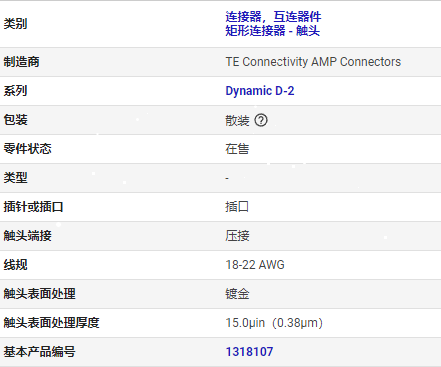The width and height of the screenshot is (441, 367).
Task: Click the help icon next to 散装
Action: [261, 120]
